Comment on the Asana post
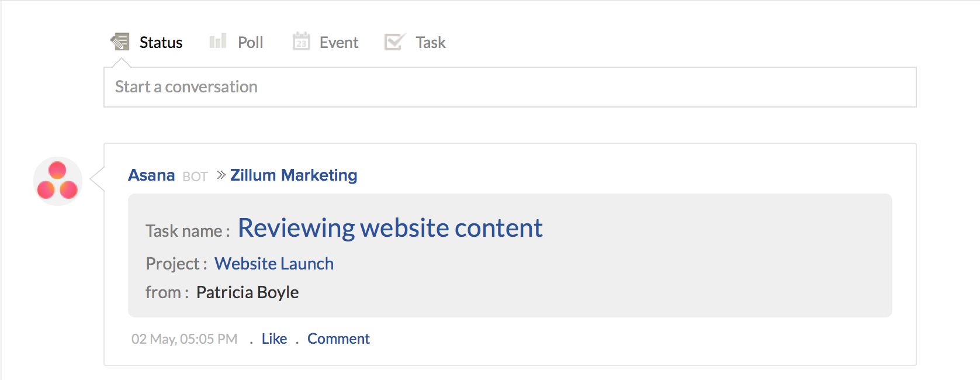Screen dimensions: 980x380 click(x=338, y=339)
